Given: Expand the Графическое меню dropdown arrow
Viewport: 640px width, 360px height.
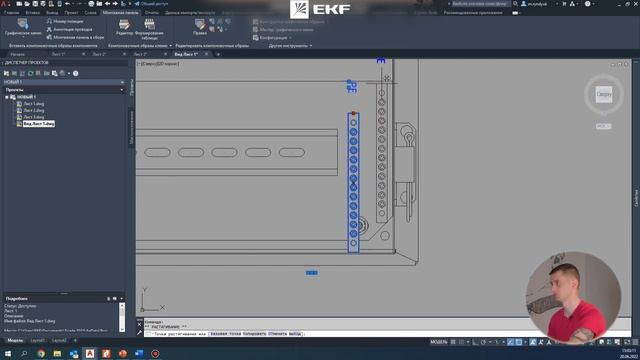Looking at the screenshot, I should [x=23, y=37].
